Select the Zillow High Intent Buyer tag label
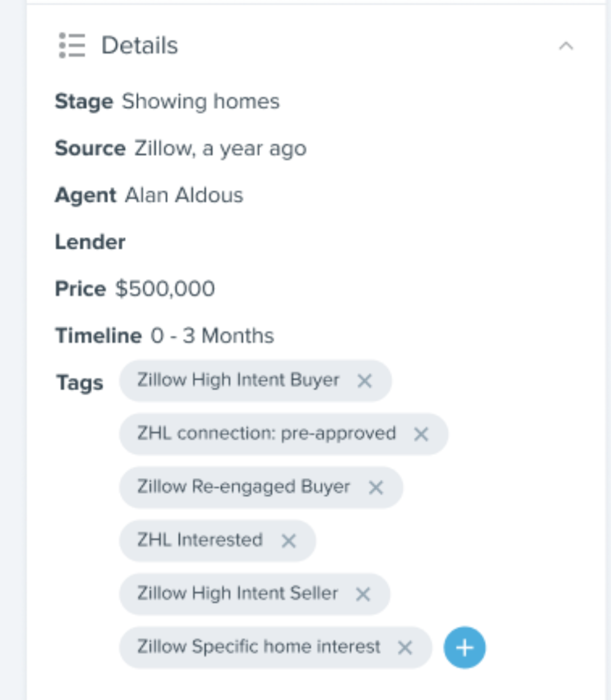This screenshot has width=611, height=700. [238, 380]
